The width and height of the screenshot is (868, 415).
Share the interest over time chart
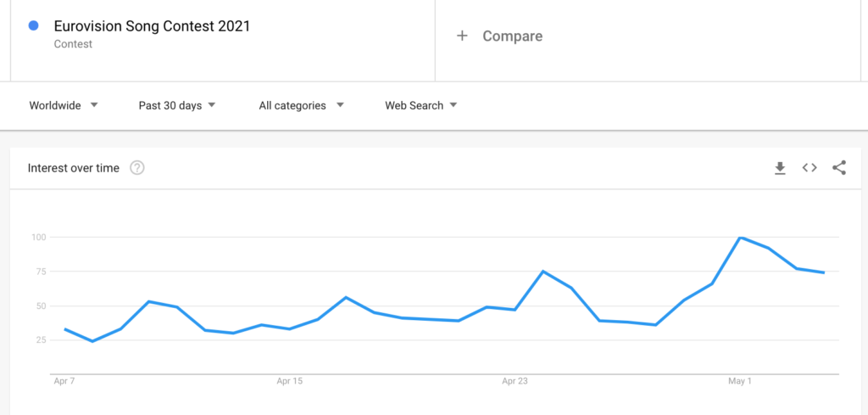[x=839, y=168]
